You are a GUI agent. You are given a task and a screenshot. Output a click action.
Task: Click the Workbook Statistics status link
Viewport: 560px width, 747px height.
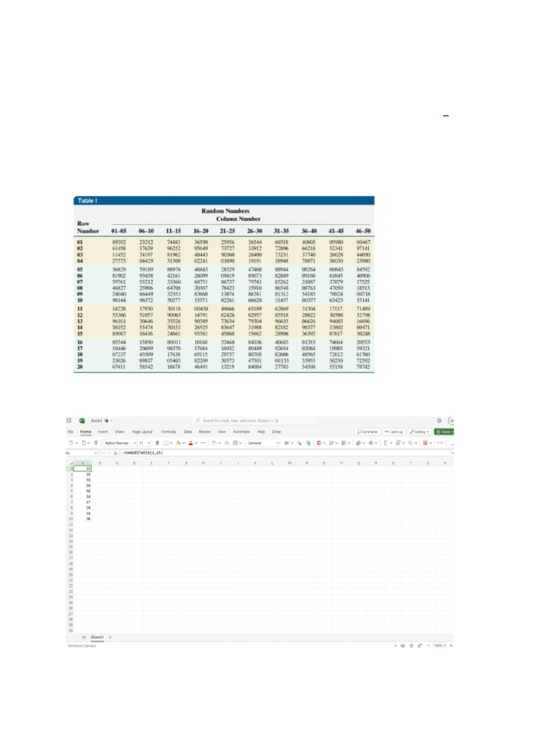(x=82, y=646)
